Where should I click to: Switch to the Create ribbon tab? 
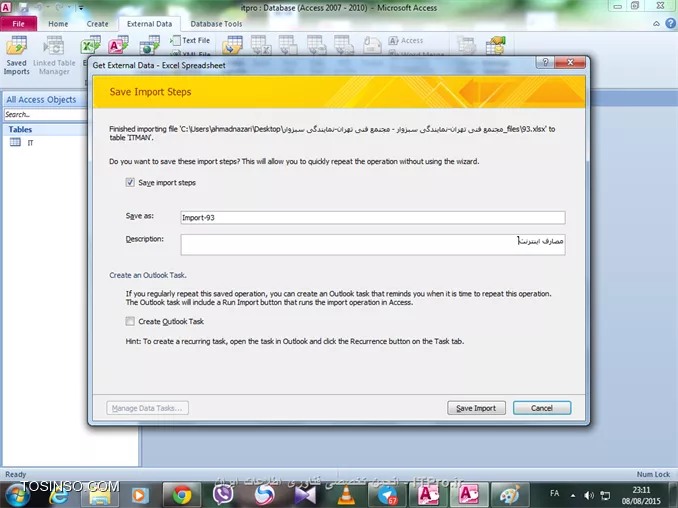[97, 23]
